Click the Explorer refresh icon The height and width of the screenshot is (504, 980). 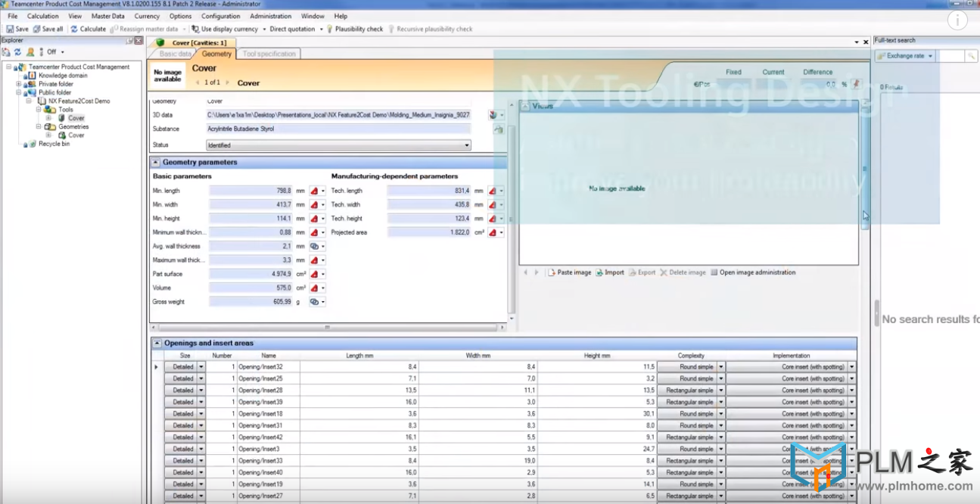(x=17, y=52)
